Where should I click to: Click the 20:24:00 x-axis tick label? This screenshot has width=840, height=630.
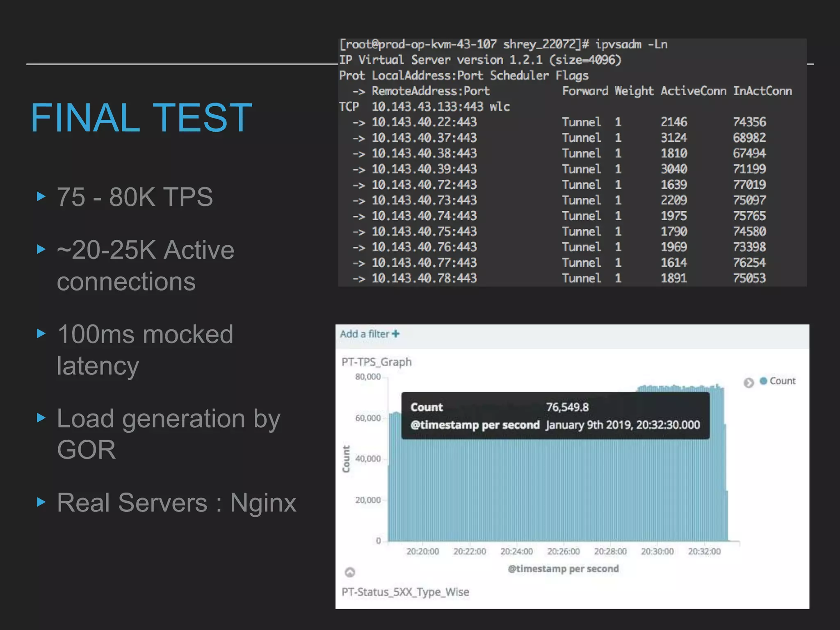click(x=516, y=551)
